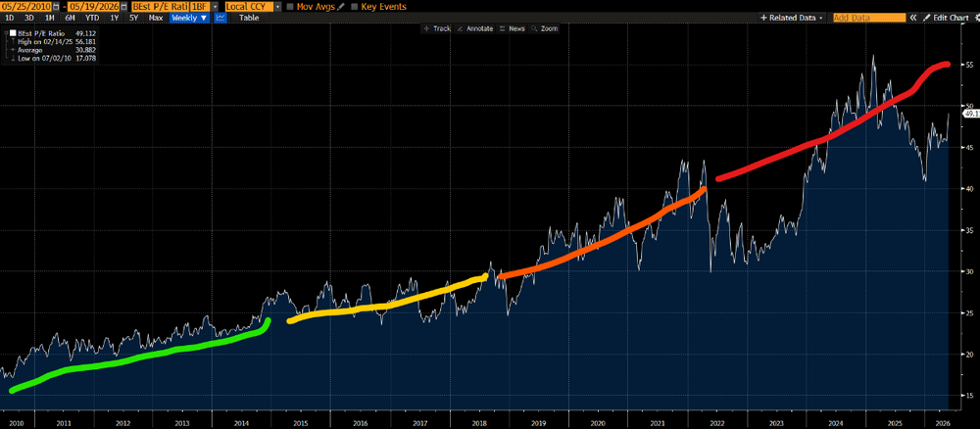Click the Mov Avgs pencil edit icon
980x429 pixels.
tap(340, 6)
